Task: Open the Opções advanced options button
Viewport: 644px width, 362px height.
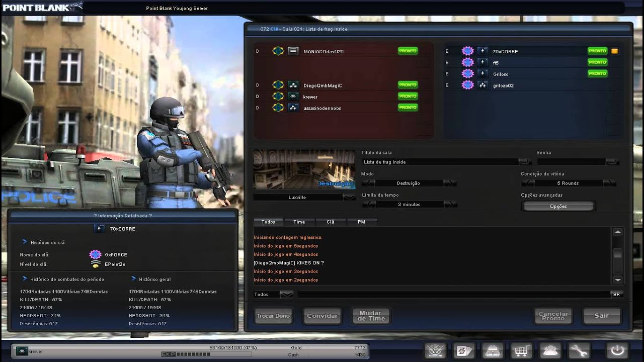Action: point(558,206)
